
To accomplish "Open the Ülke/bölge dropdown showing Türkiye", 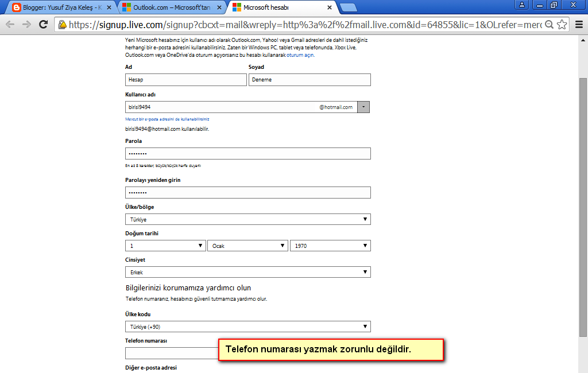I will pos(248,219).
